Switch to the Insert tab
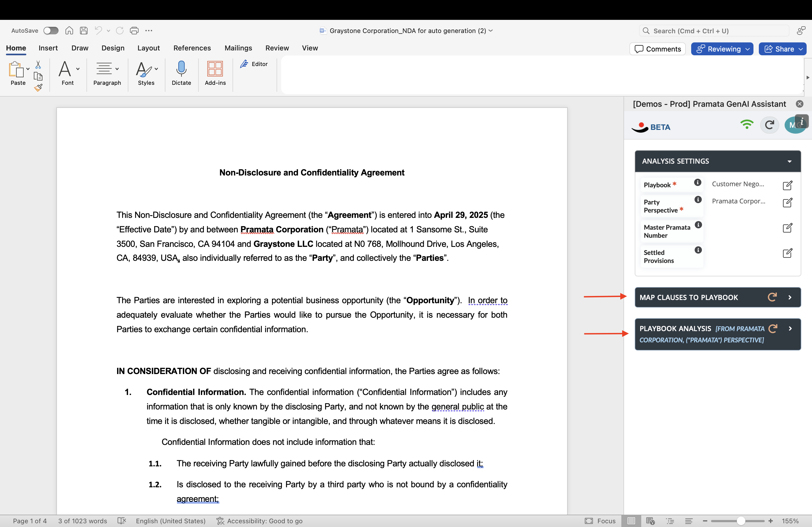 pos(48,48)
